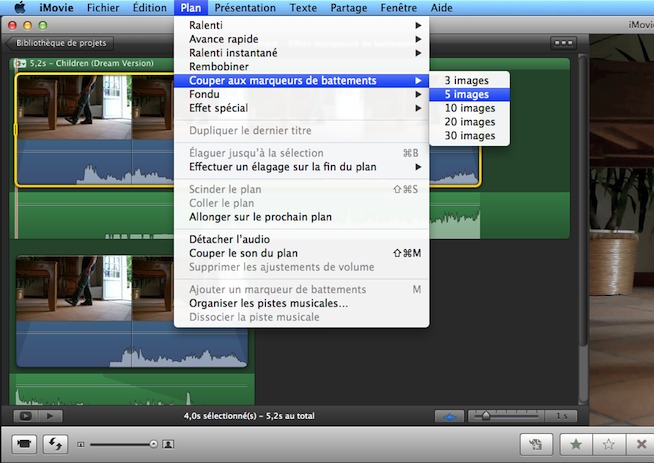This screenshot has height=463, width=654.
Task: Choose Allonger sur le prochain plan
Action: point(302,217)
